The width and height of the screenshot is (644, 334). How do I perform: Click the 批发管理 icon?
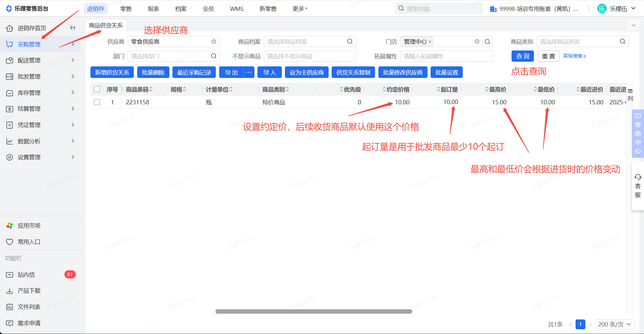(10, 77)
